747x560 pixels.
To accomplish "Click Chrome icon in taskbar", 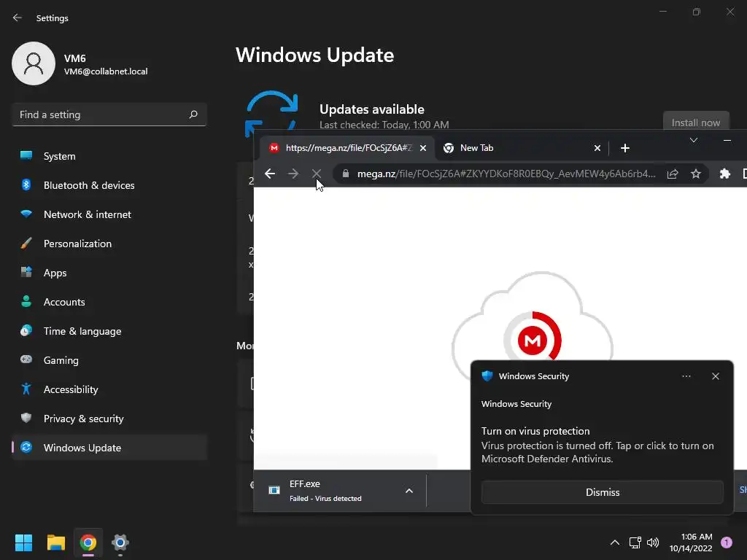I will [x=88, y=542].
